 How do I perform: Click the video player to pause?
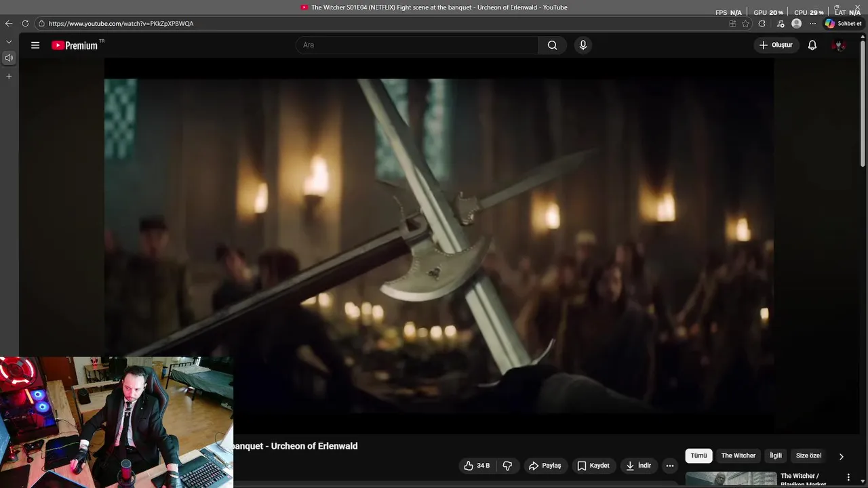[439, 245]
